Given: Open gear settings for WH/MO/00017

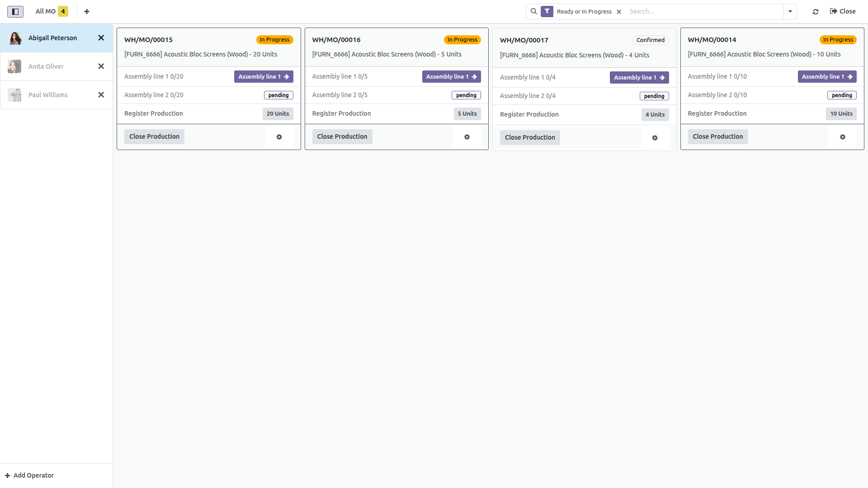Looking at the screenshot, I should 655,138.
